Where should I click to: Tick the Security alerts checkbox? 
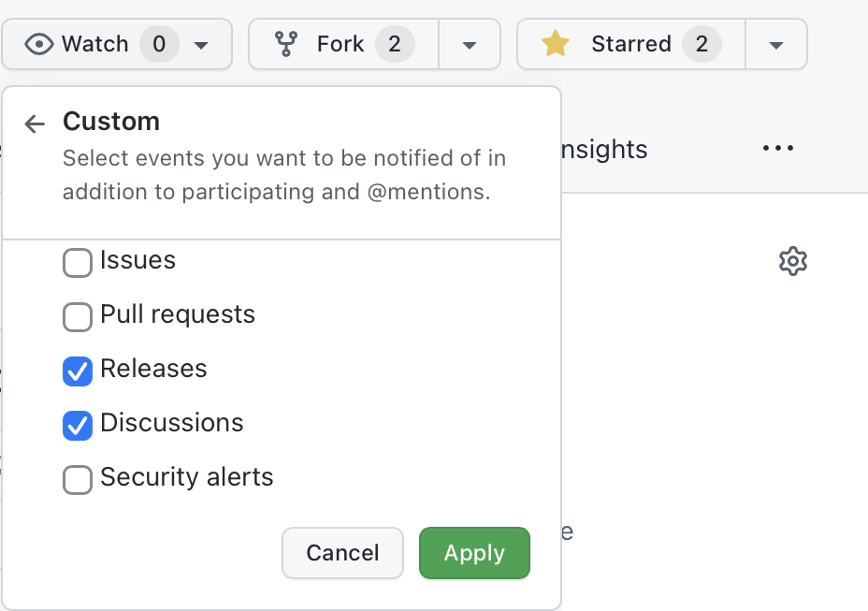coord(78,480)
